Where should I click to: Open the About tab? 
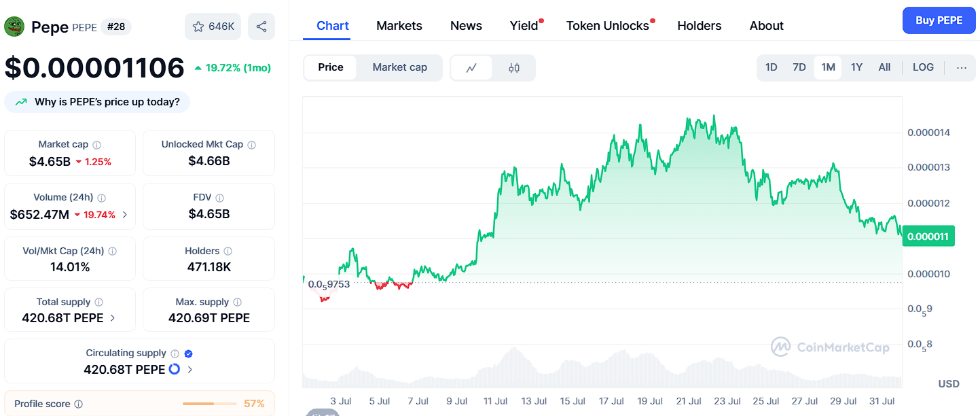pos(767,26)
